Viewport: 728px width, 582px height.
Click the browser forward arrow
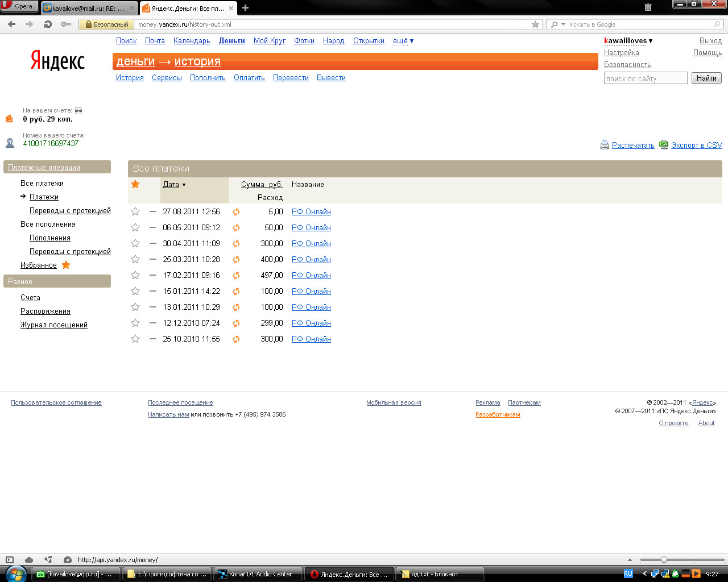[x=29, y=24]
